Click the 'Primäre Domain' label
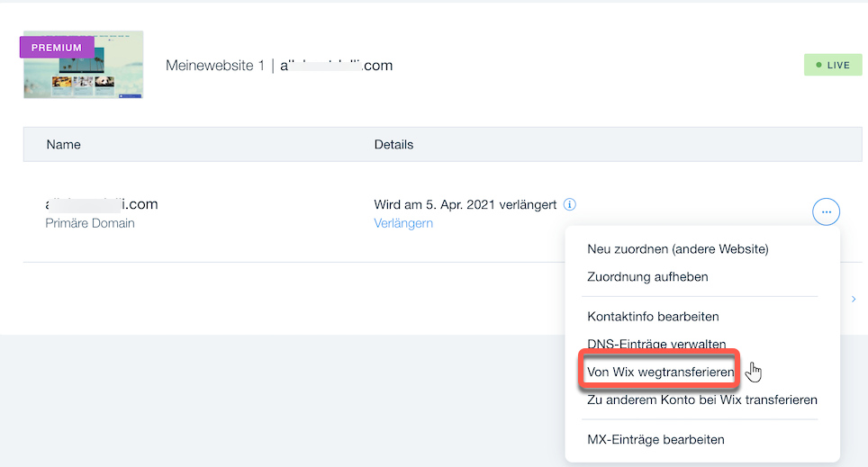Viewport: 868px width, 467px height. click(x=89, y=223)
